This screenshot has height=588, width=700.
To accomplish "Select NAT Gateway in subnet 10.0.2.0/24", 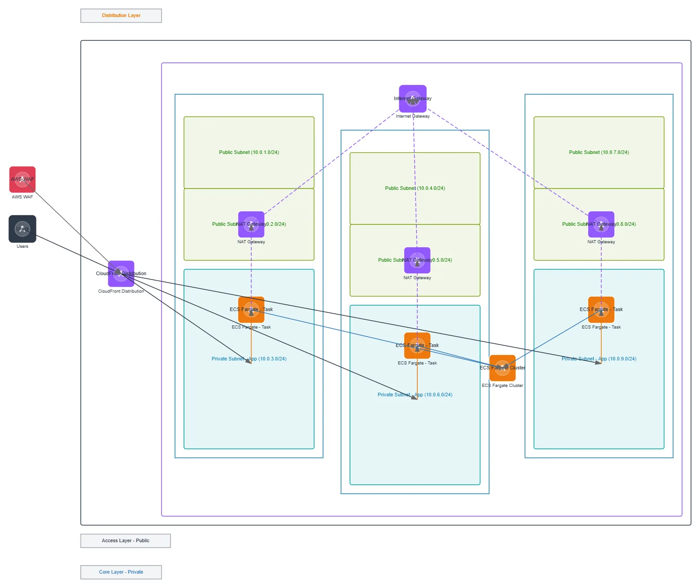I will pyautogui.click(x=251, y=224).
